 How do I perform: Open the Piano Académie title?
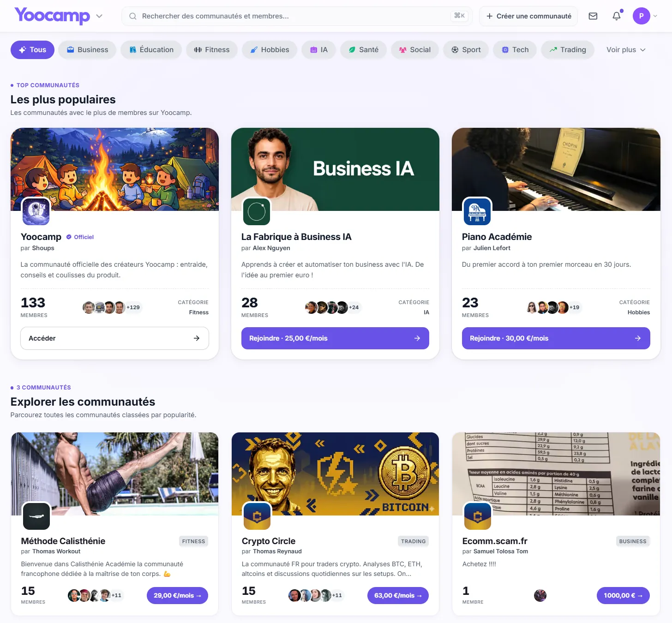point(497,237)
